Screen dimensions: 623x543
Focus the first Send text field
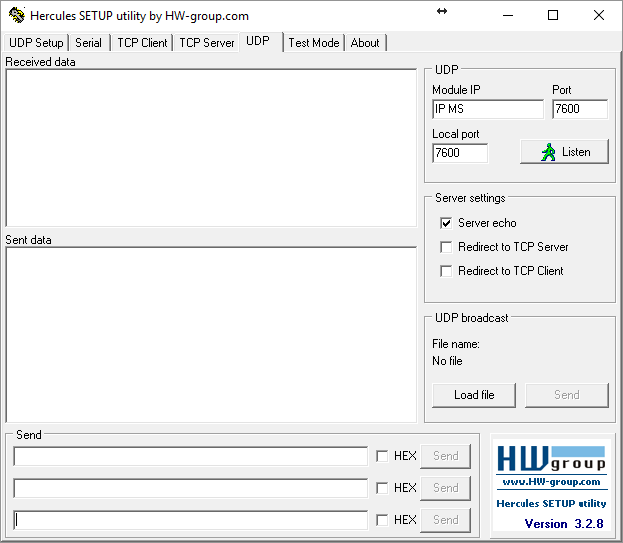(x=190, y=456)
